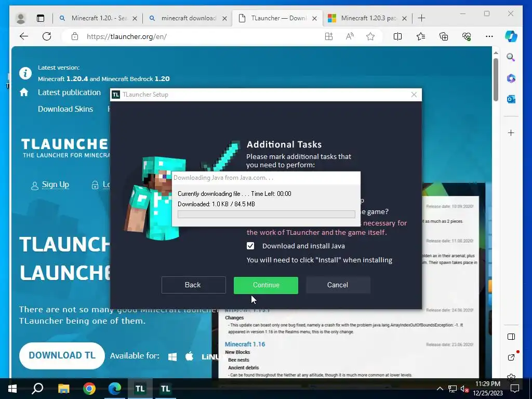532x399 pixels.
Task: Open the Microsoft 365 sidebar icon
Action: (511, 78)
